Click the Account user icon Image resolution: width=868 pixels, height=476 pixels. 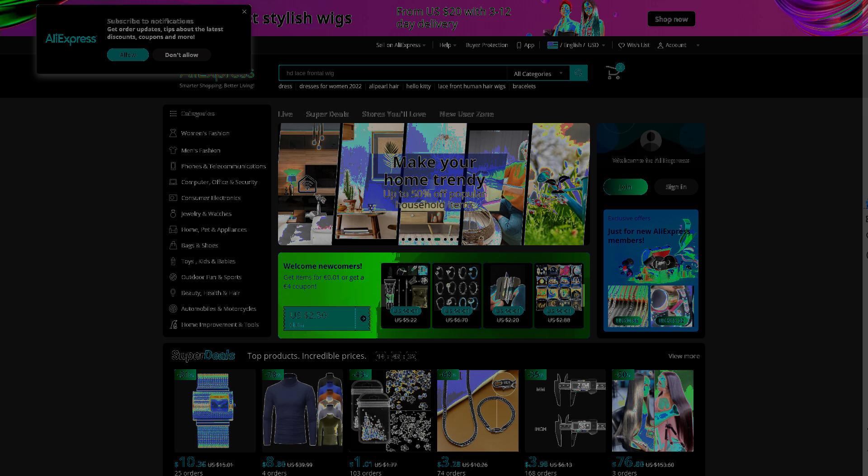[660, 45]
